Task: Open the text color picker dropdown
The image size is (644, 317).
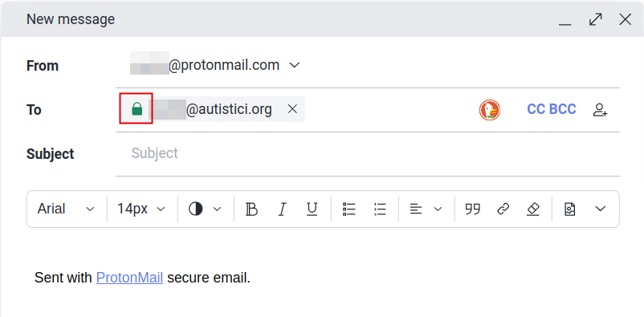Action: tap(205, 209)
